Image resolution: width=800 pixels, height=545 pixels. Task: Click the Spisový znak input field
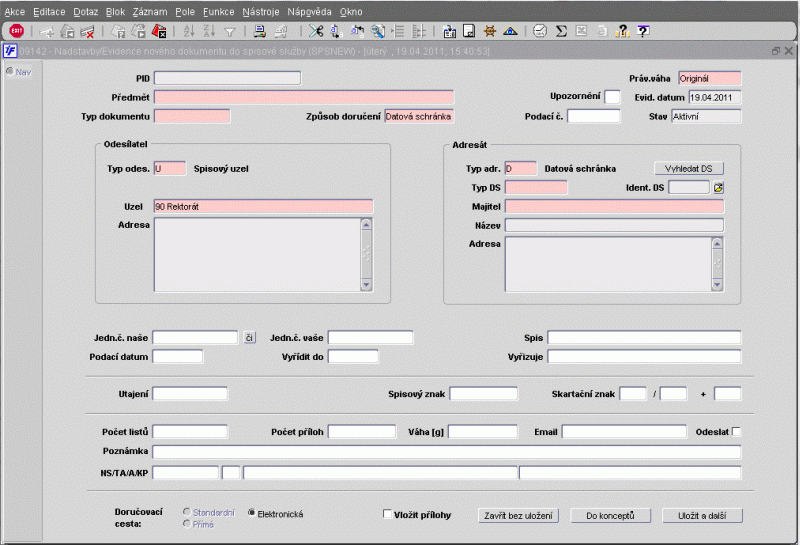click(x=483, y=393)
